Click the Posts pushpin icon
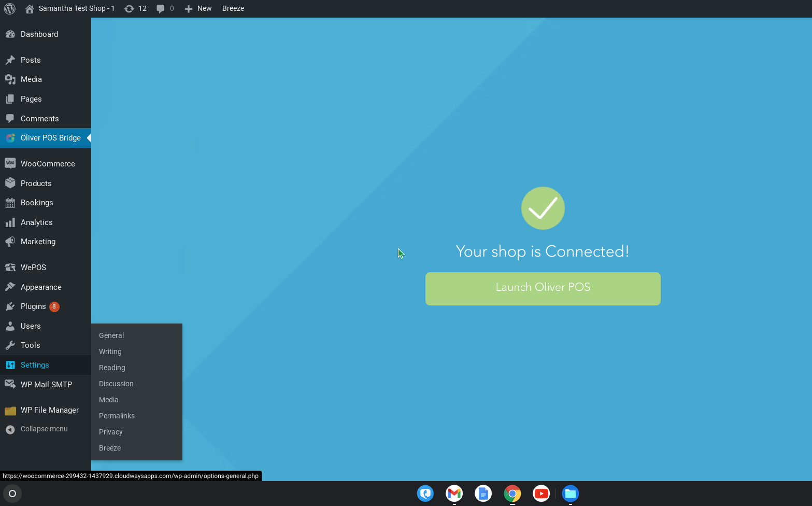812x506 pixels. pyautogui.click(x=10, y=60)
